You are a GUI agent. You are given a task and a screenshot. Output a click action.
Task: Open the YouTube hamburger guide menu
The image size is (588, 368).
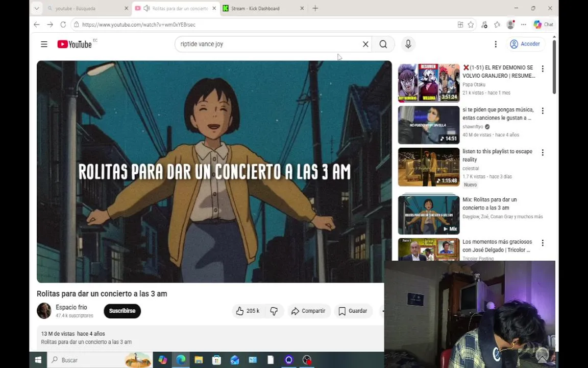point(44,44)
